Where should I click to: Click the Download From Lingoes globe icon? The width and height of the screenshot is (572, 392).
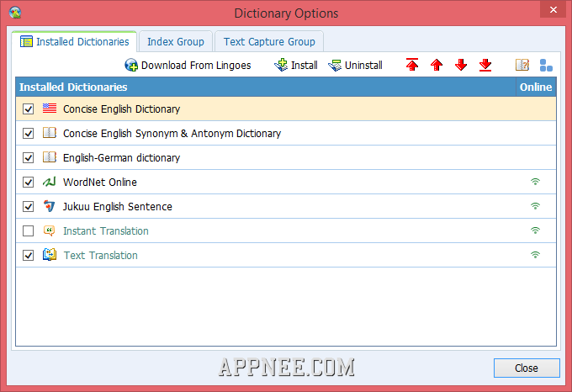pyautogui.click(x=131, y=66)
